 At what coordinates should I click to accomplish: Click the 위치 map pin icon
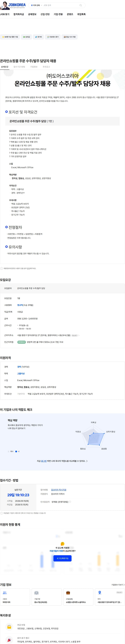coord(100,592)
